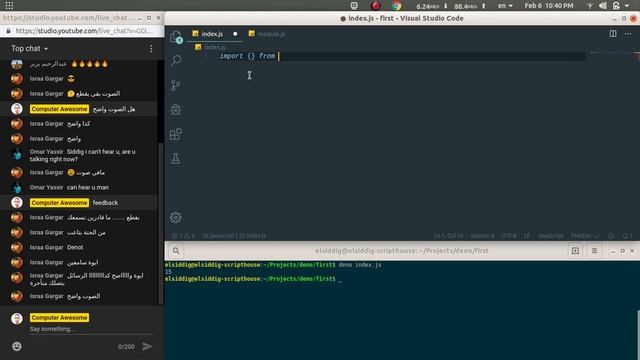Click the lock icon in the browser address bar
The height and width of the screenshot is (360, 640).
pos(8,31)
